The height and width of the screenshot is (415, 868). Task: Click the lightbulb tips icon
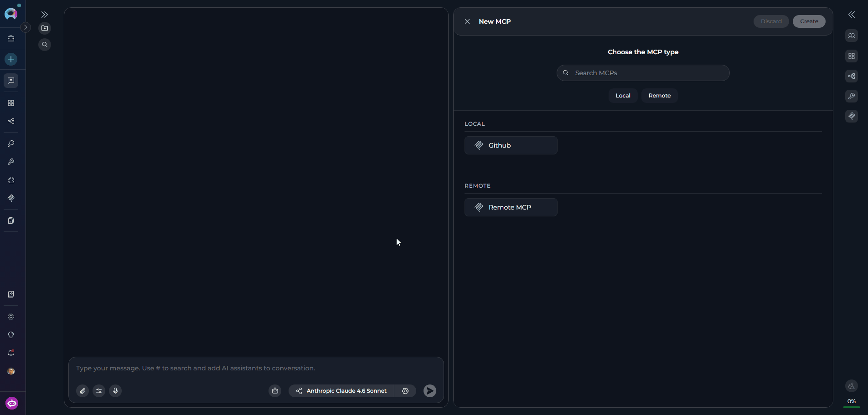(x=11, y=335)
